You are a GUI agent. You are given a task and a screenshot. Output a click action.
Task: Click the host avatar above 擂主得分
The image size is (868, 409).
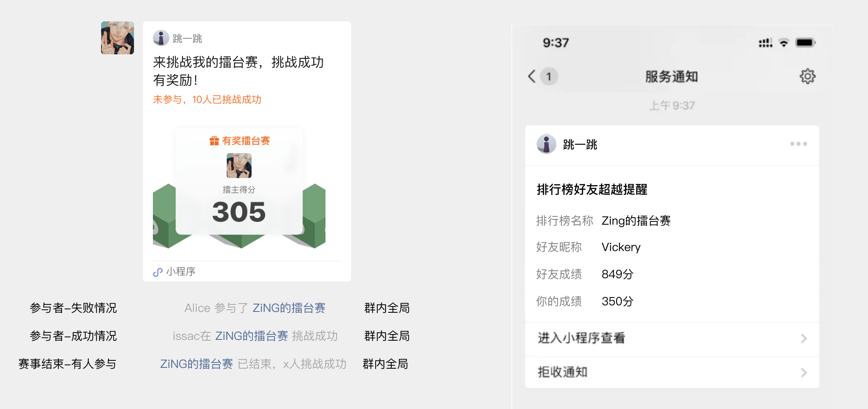(x=239, y=165)
